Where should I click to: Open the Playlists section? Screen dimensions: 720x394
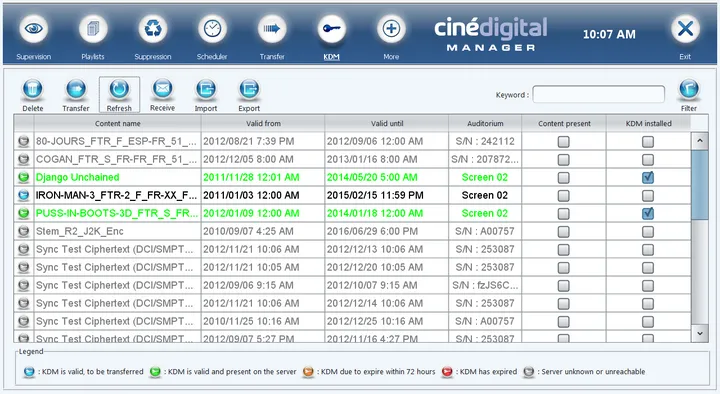pyautogui.click(x=93, y=29)
